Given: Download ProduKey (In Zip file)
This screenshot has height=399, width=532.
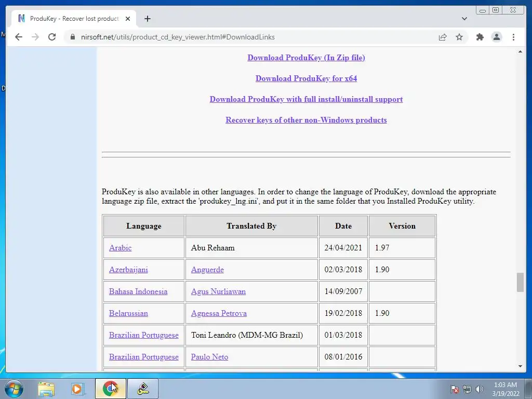Looking at the screenshot, I should point(306,58).
